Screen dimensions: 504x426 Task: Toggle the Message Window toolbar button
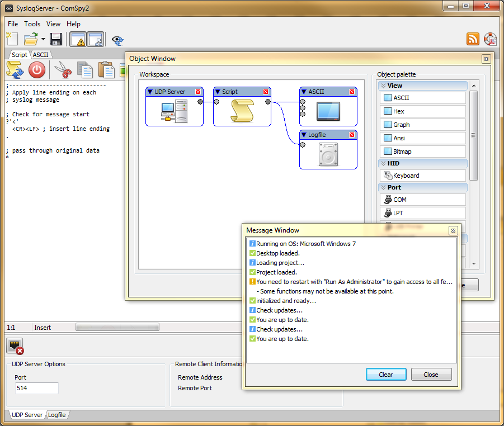tap(78, 39)
